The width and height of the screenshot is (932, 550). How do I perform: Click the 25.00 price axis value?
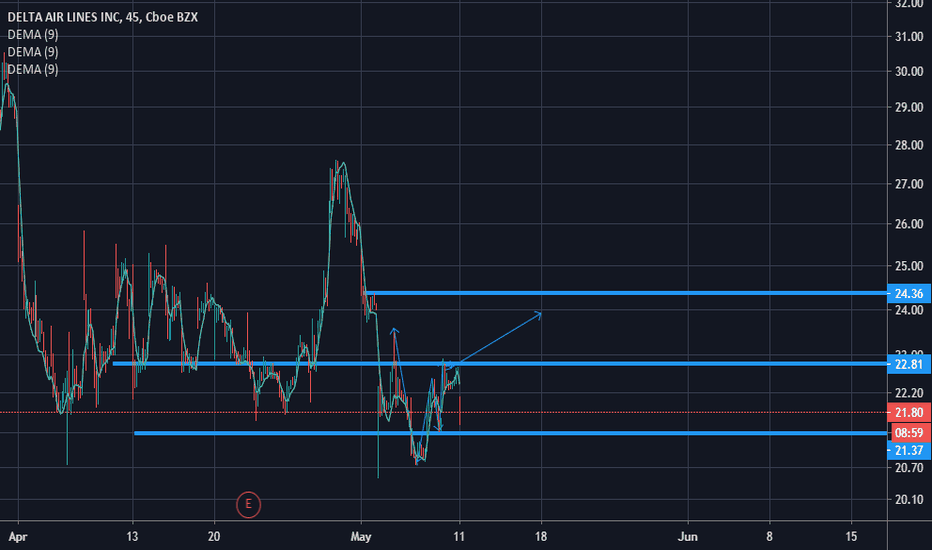[x=909, y=266]
